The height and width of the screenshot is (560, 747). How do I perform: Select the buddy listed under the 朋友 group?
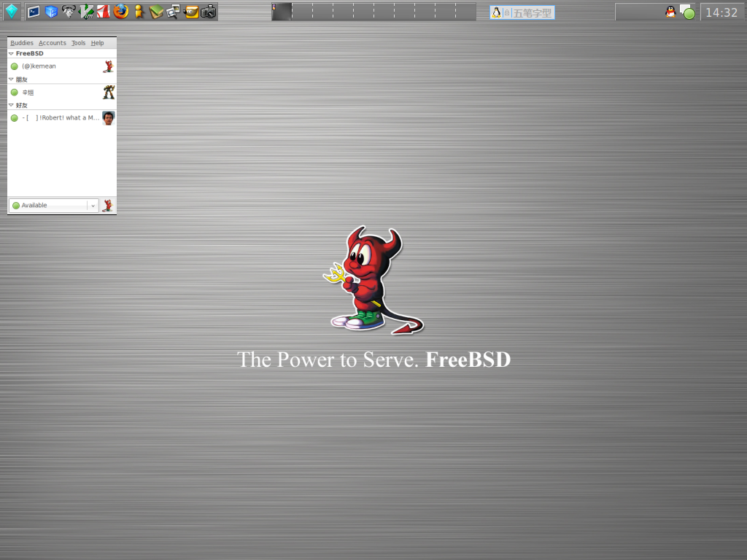62,93
